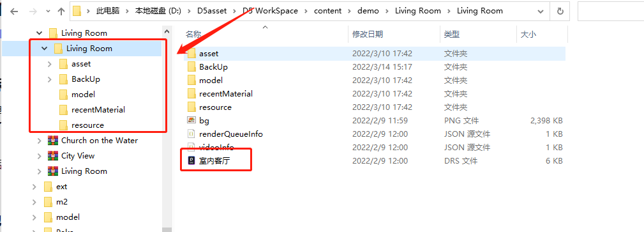Click date 2022/3/14 15:17 cell
This screenshot has width=644, height=232.
382,67
